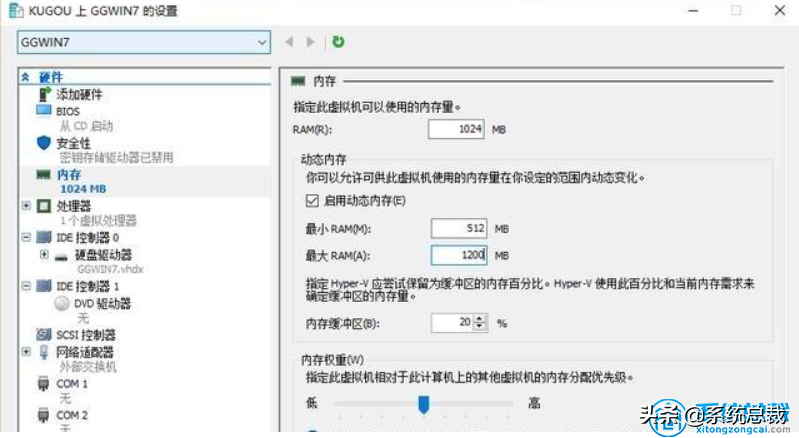799x438 pixels.
Task: Click the DVD drive disc icon
Action: pyautogui.click(x=62, y=304)
